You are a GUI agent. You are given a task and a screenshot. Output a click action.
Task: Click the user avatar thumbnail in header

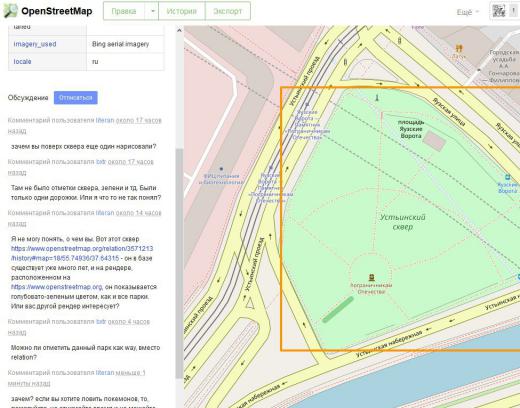499,11
